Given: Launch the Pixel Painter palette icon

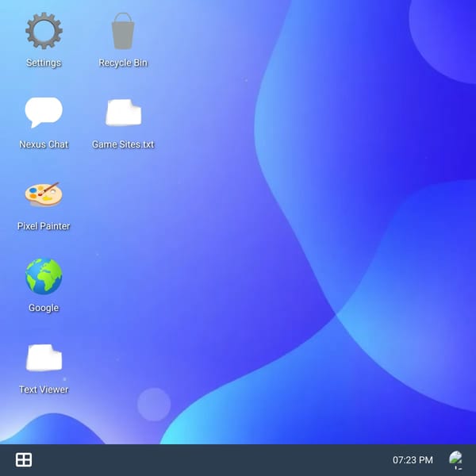Looking at the screenshot, I should [x=44, y=194].
